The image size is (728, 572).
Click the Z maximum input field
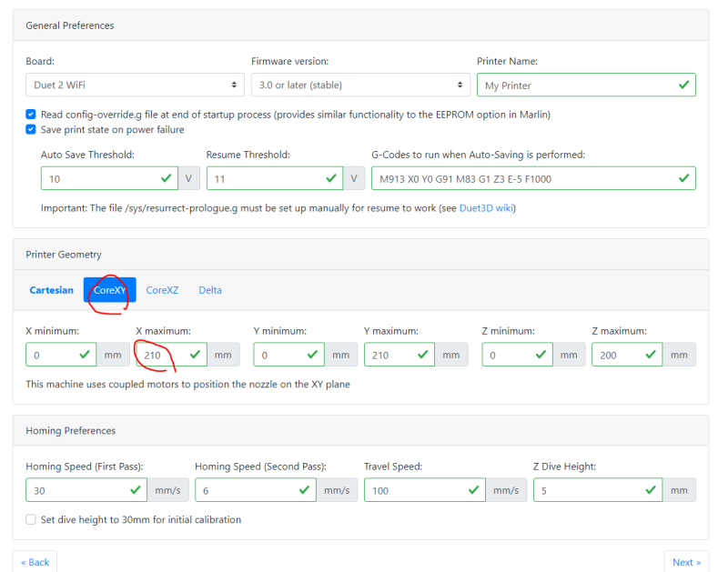(627, 355)
